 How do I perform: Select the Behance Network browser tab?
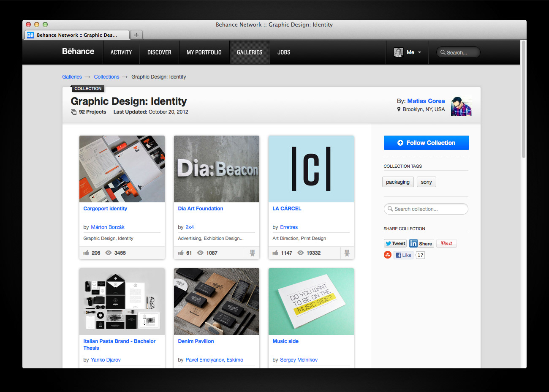click(77, 35)
